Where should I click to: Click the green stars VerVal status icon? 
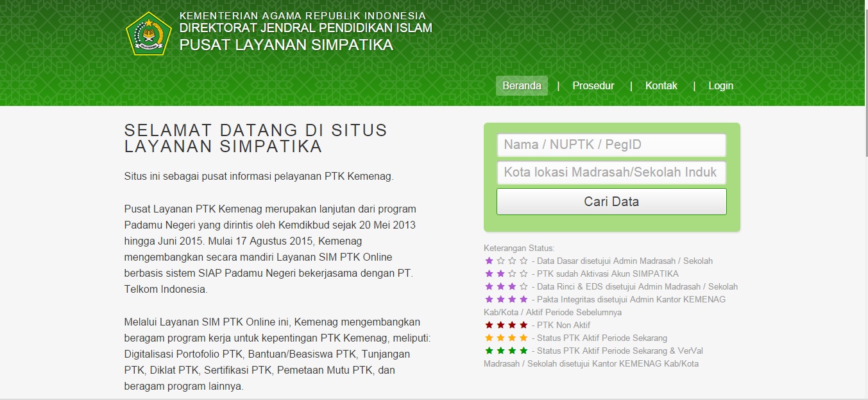pos(506,351)
